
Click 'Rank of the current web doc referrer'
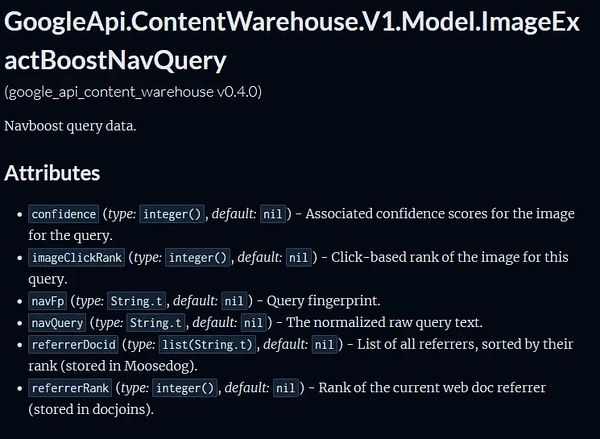pos(432,388)
